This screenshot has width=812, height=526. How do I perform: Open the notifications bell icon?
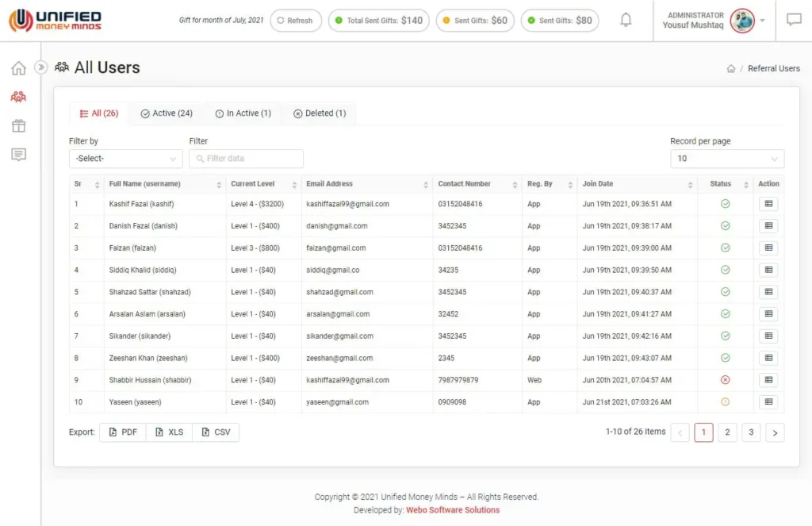pyautogui.click(x=626, y=21)
